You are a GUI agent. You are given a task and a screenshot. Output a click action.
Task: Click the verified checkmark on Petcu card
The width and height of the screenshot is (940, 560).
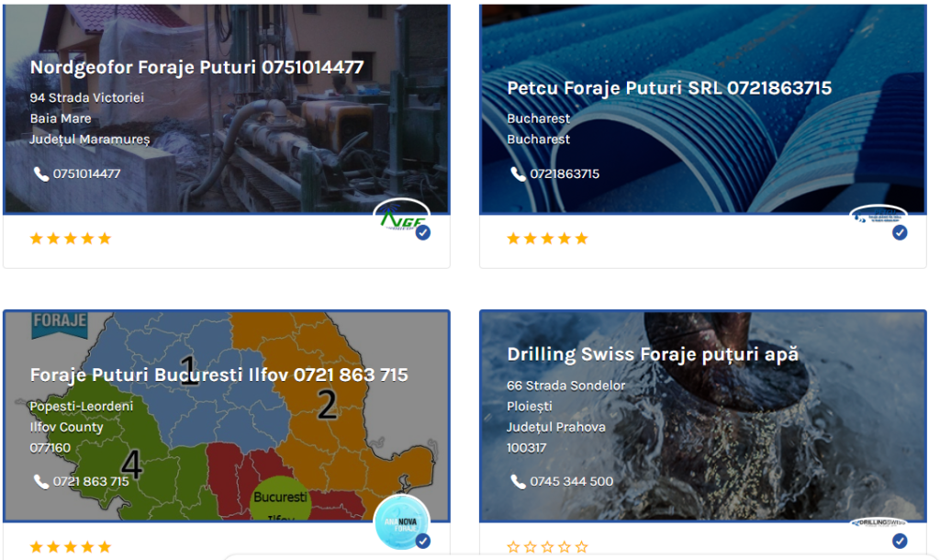pyautogui.click(x=900, y=232)
